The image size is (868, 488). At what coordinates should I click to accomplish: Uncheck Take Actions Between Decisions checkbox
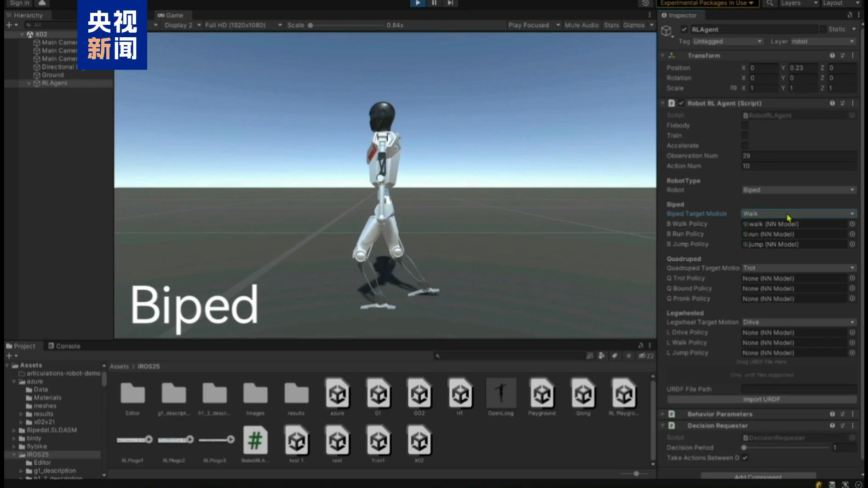(745, 458)
